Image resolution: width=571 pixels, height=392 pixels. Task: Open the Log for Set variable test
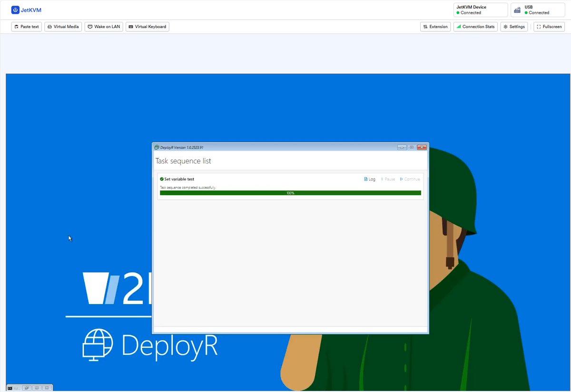pyautogui.click(x=370, y=179)
